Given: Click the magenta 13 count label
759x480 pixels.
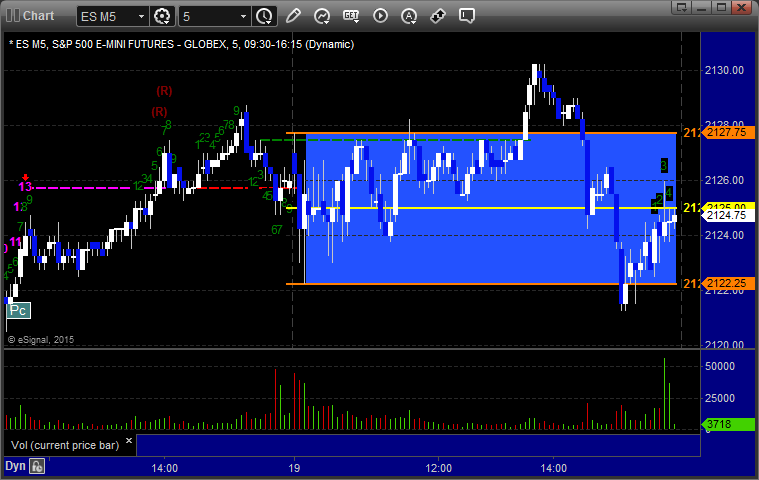Looking at the screenshot, I should pyautogui.click(x=25, y=186).
